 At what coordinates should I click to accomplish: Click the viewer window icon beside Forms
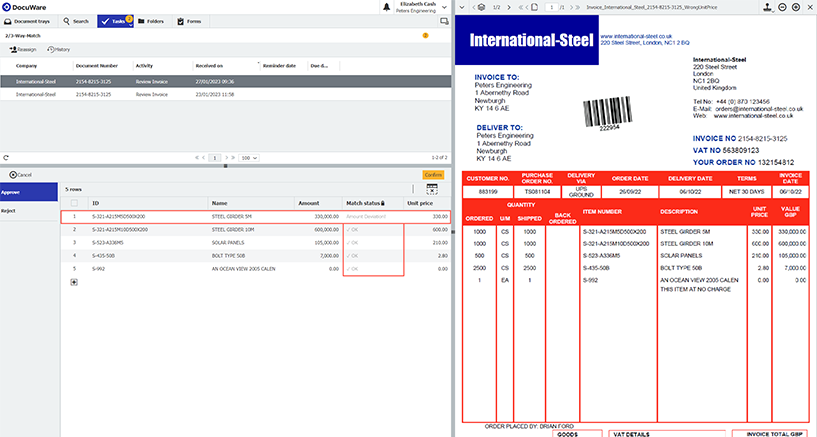pyautogui.click(x=444, y=21)
